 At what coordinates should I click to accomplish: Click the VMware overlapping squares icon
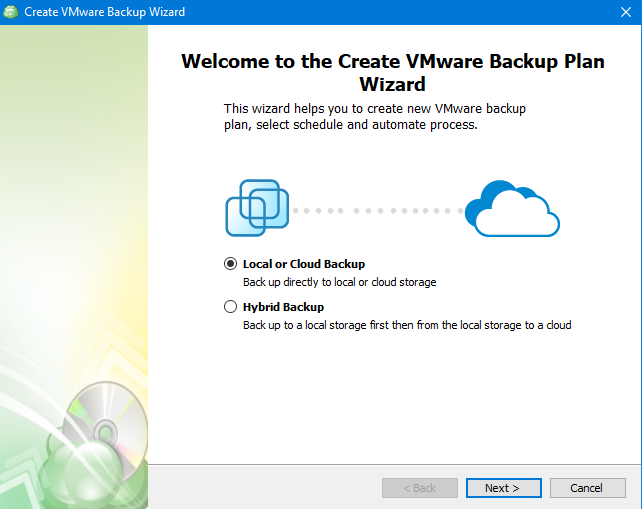[x=257, y=208]
